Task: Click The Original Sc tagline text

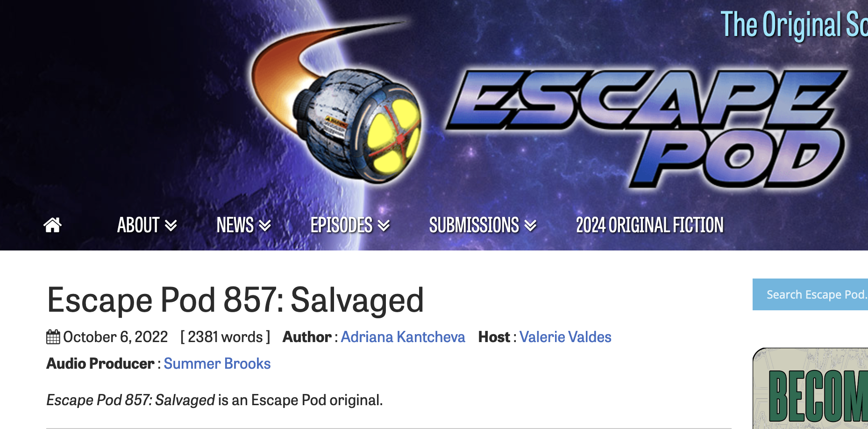Action: [x=794, y=25]
